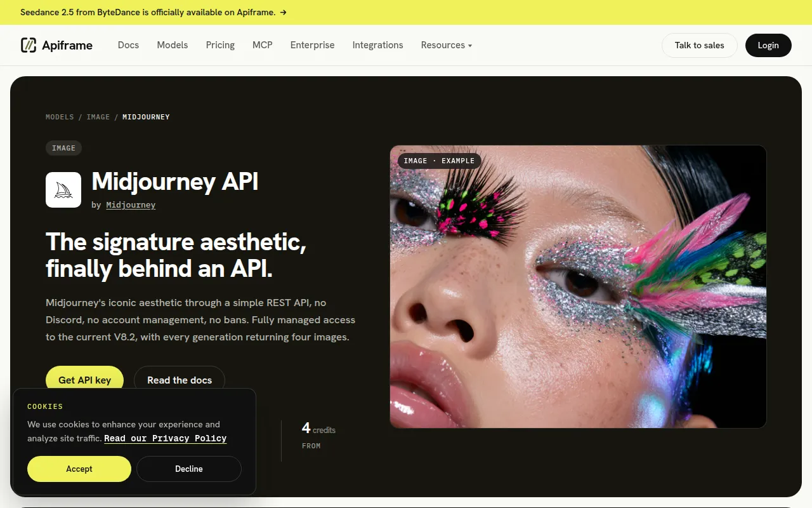The width and height of the screenshot is (812, 508).
Task: Click the IMAGE · EXAMPLE label on the image
Action: point(439,161)
